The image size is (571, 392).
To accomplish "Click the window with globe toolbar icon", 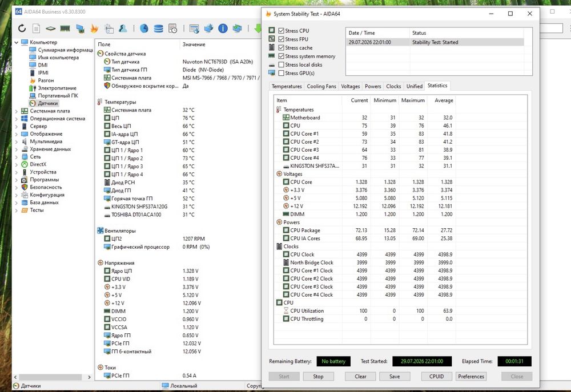I will pos(195,28).
